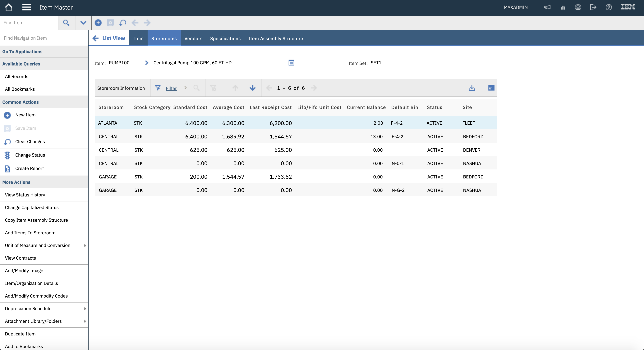Open detail menu chevron next to PUMP100
Viewport: 644px width, 350px height.
147,63
